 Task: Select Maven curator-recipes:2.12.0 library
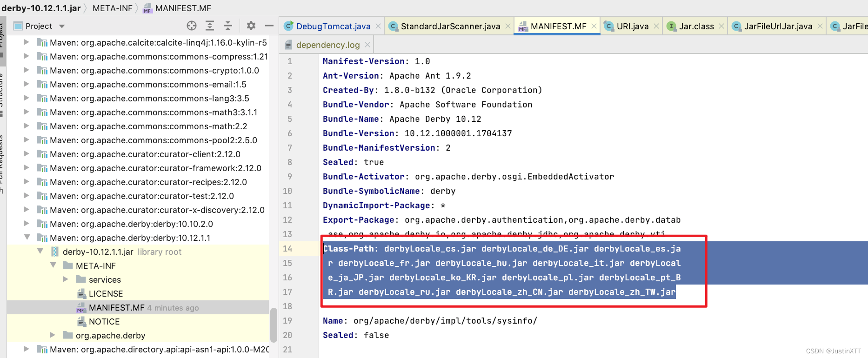[x=148, y=182]
